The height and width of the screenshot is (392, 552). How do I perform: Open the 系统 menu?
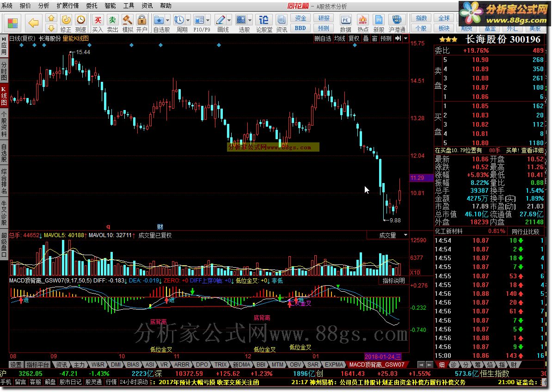(6, 6)
